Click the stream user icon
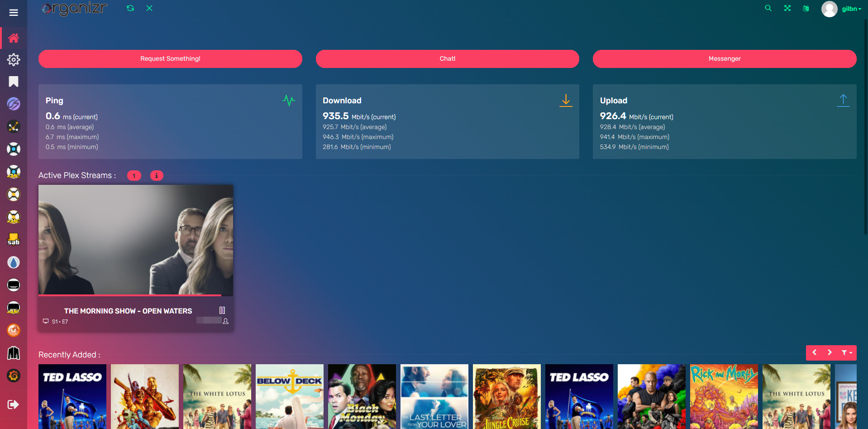The height and width of the screenshot is (429, 868). click(x=226, y=321)
